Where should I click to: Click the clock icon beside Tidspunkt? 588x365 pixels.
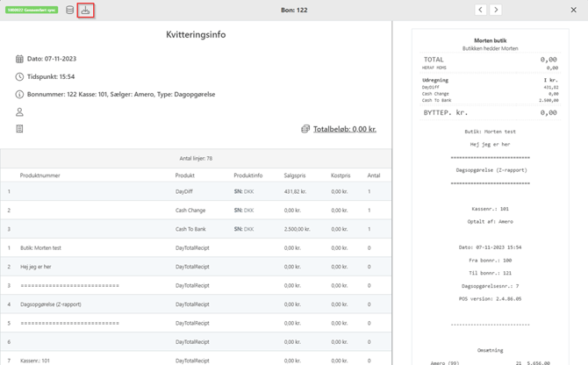[19, 76]
